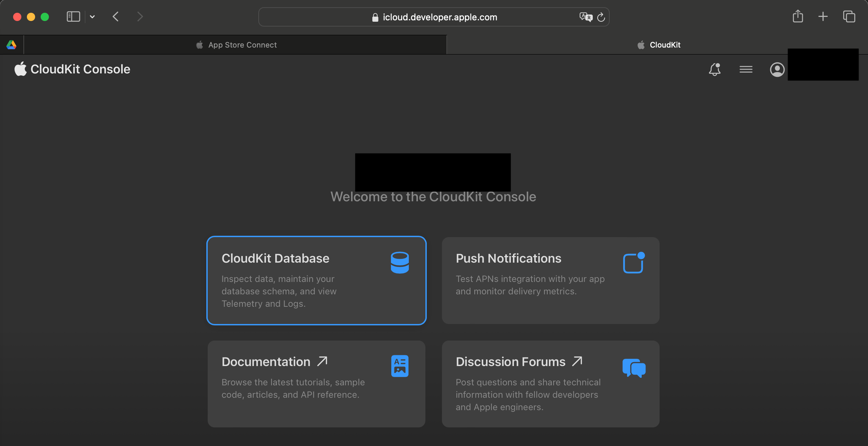
Task: Open the pinned Google Drive tab
Action: (x=11, y=45)
